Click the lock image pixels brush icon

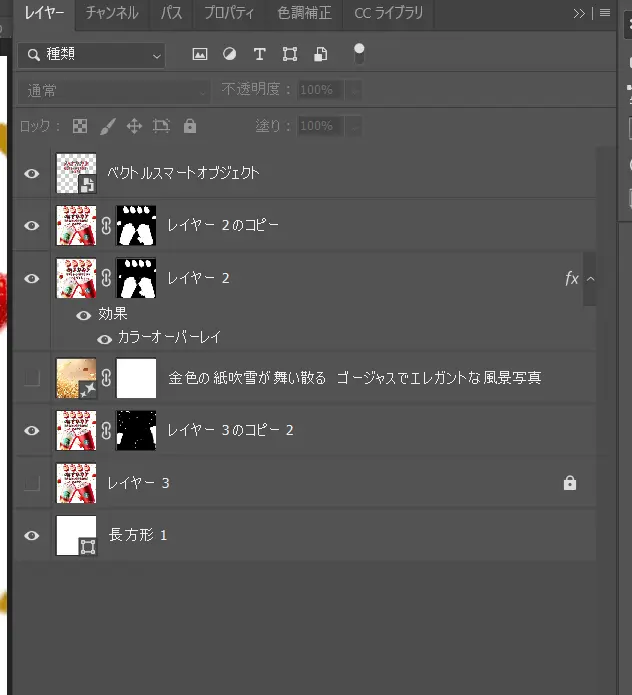click(x=107, y=127)
